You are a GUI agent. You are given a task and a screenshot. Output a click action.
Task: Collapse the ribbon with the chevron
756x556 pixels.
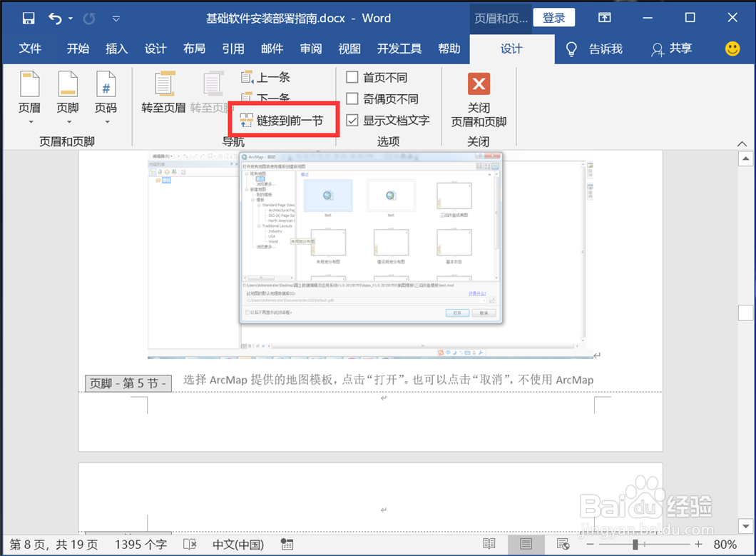click(742, 144)
